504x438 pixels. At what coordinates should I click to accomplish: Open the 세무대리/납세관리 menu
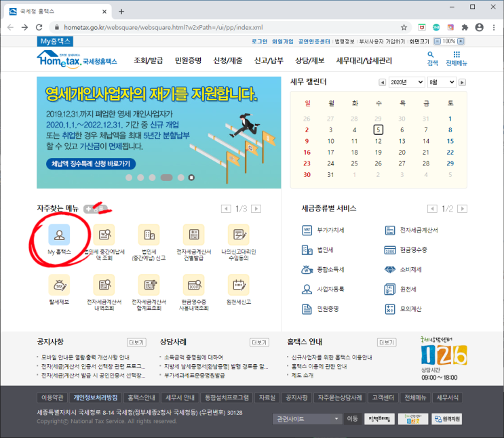pos(364,60)
